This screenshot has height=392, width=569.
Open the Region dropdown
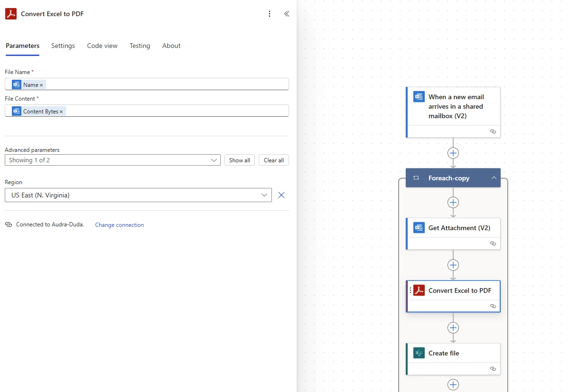tap(138, 195)
